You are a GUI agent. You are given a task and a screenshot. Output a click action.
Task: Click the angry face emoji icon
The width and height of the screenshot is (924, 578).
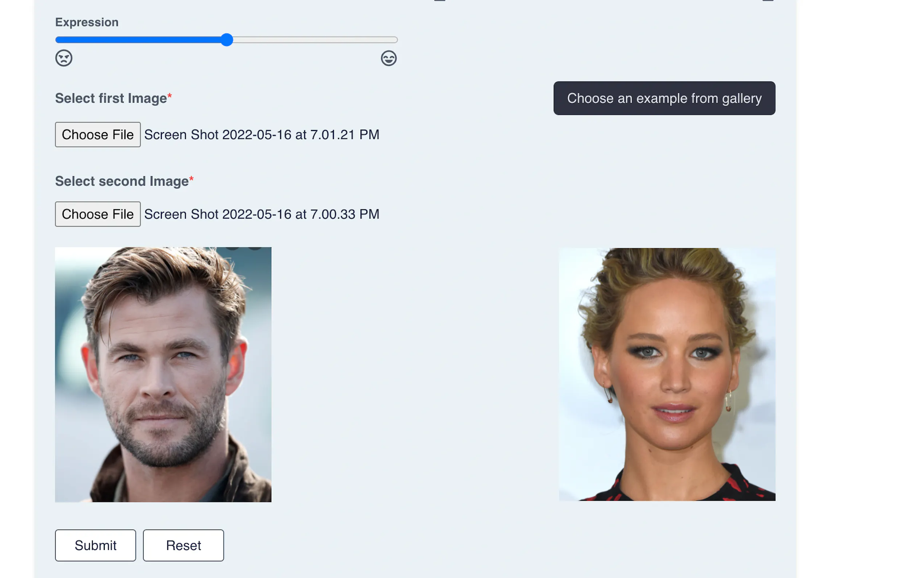pos(64,58)
